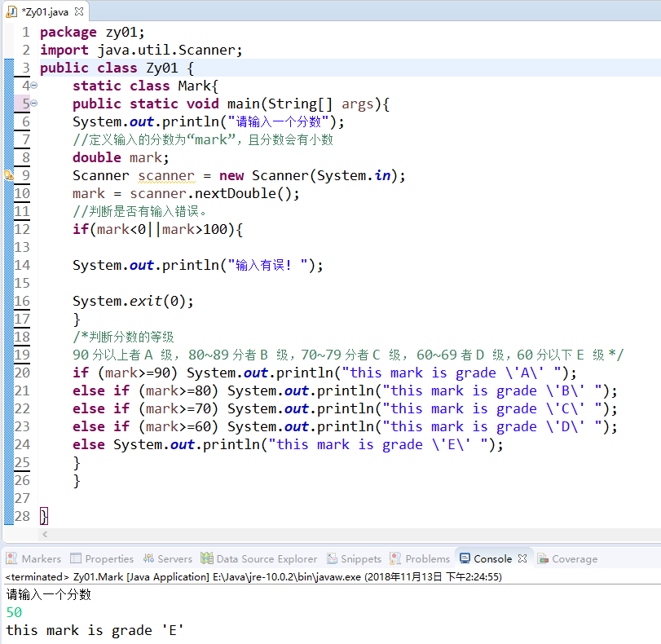The height and width of the screenshot is (644, 661).
Task: Click '(mark>=80)' on line 21
Action: [x=178, y=390]
